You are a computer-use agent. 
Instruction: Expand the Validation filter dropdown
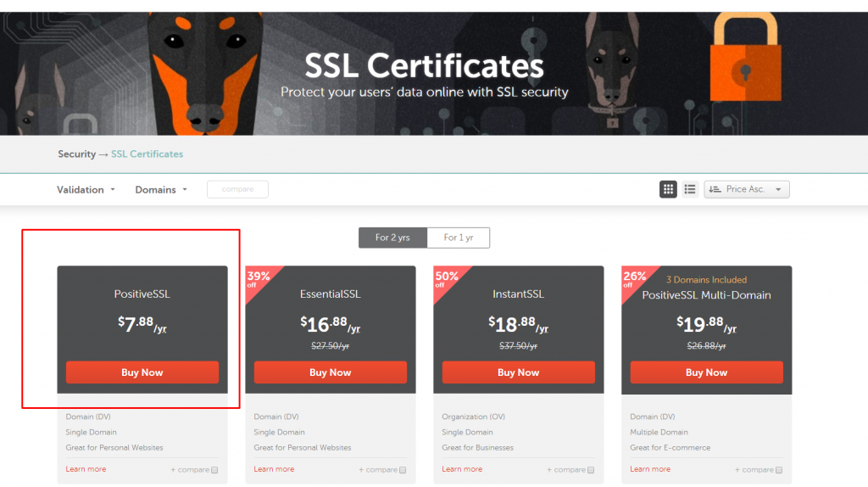point(86,190)
